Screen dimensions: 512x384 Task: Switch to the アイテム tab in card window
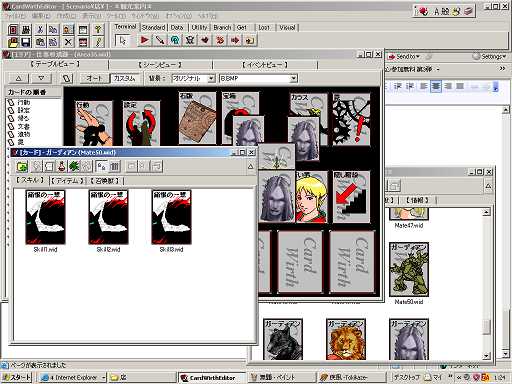[x=67, y=181]
